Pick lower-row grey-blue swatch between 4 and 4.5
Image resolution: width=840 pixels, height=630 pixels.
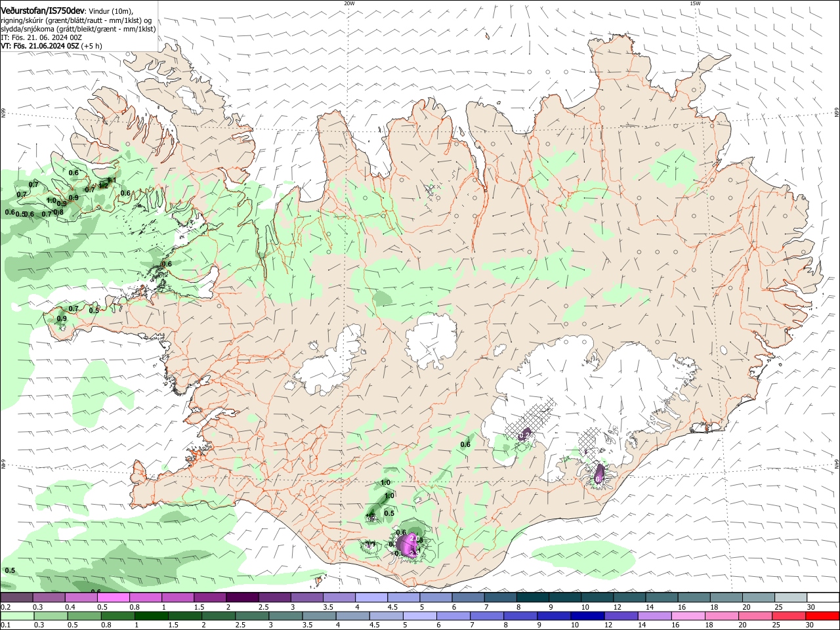353,616
